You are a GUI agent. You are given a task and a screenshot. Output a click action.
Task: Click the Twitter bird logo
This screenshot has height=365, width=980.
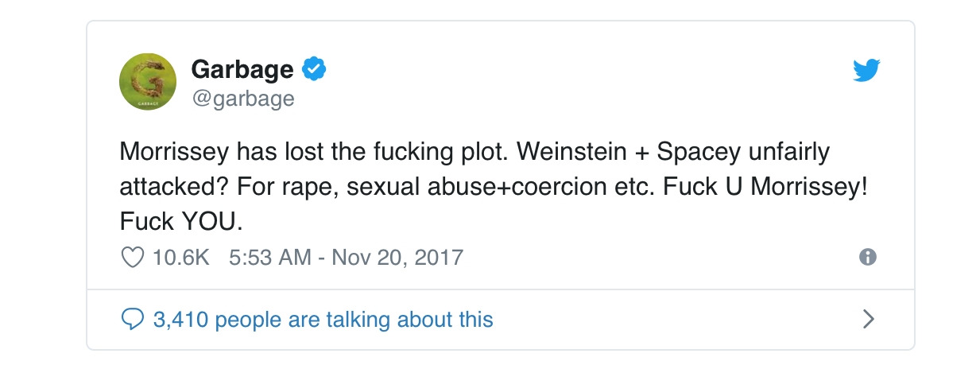coord(867,71)
